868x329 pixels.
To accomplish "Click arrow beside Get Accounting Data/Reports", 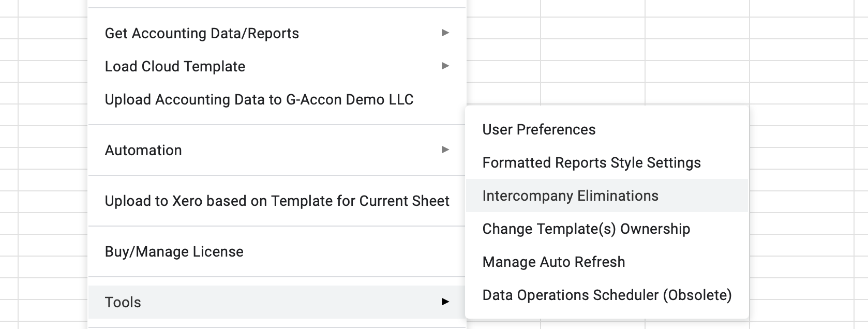I will click(x=445, y=33).
